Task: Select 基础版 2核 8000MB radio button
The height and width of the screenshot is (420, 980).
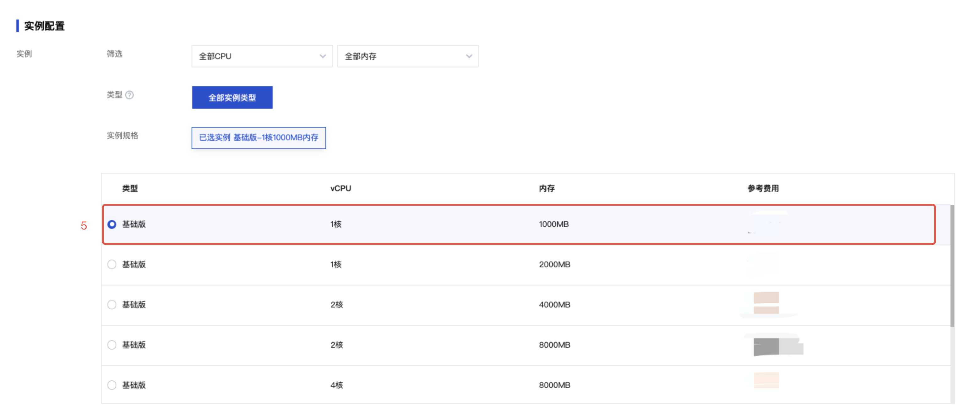Action: pos(112,345)
